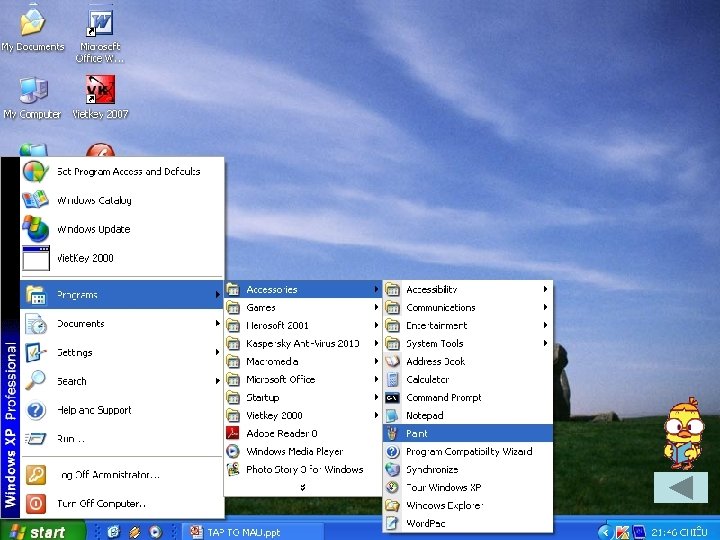The width and height of the screenshot is (720, 540).
Task: Open My Documents desktop icon
Action: pos(32,28)
